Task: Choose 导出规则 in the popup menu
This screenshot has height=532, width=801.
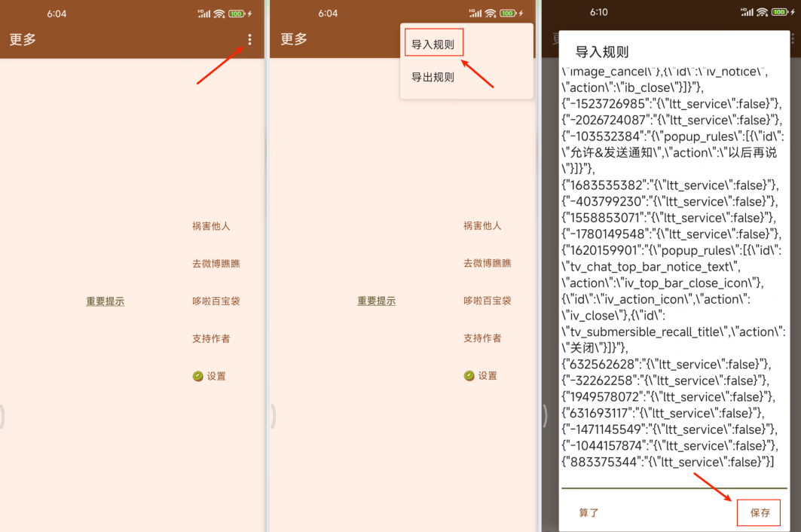Action: (x=433, y=77)
